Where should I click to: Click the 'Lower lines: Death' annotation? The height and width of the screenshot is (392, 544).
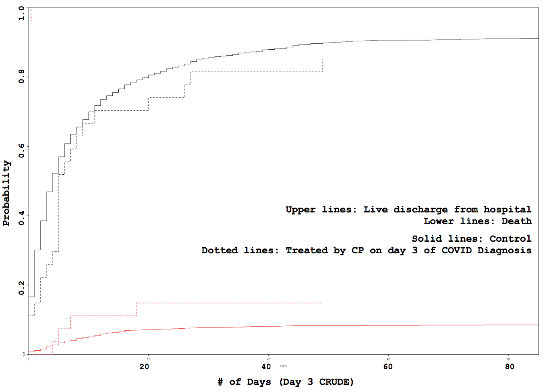pyautogui.click(x=478, y=221)
